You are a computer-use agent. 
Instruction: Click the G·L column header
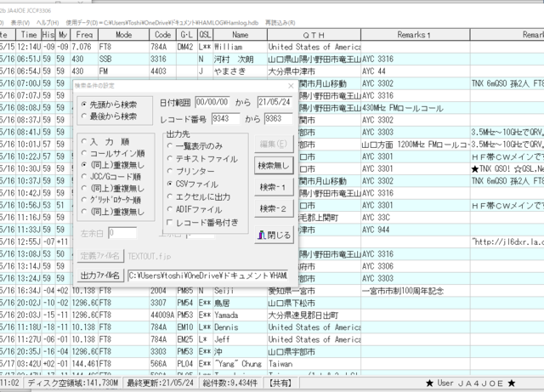click(x=187, y=35)
